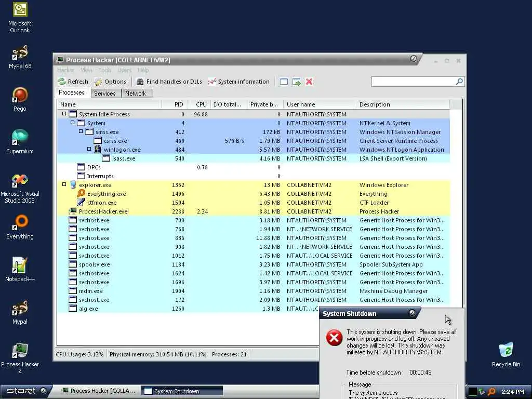532x399 pixels.
Task: Sort by the User name column header
Action: pos(320,104)
